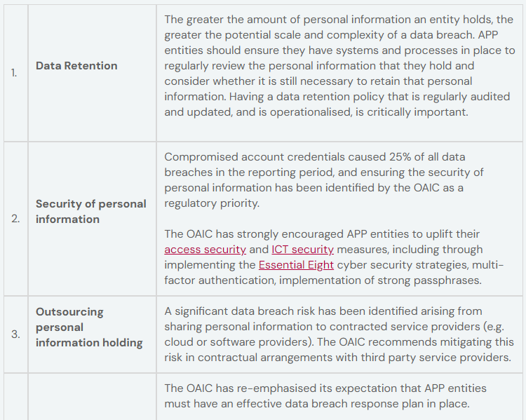526x420 pixels.
Task: Click row number "3." in the table
Action: pos(15,334)
